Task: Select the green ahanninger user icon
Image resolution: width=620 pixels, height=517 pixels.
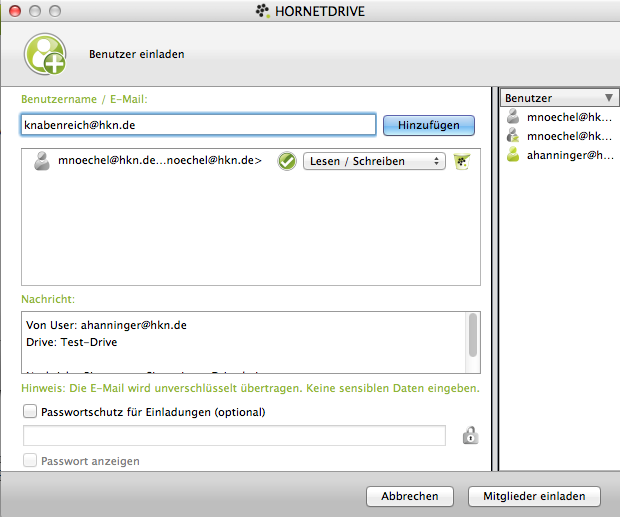Action: pos(514,155)
